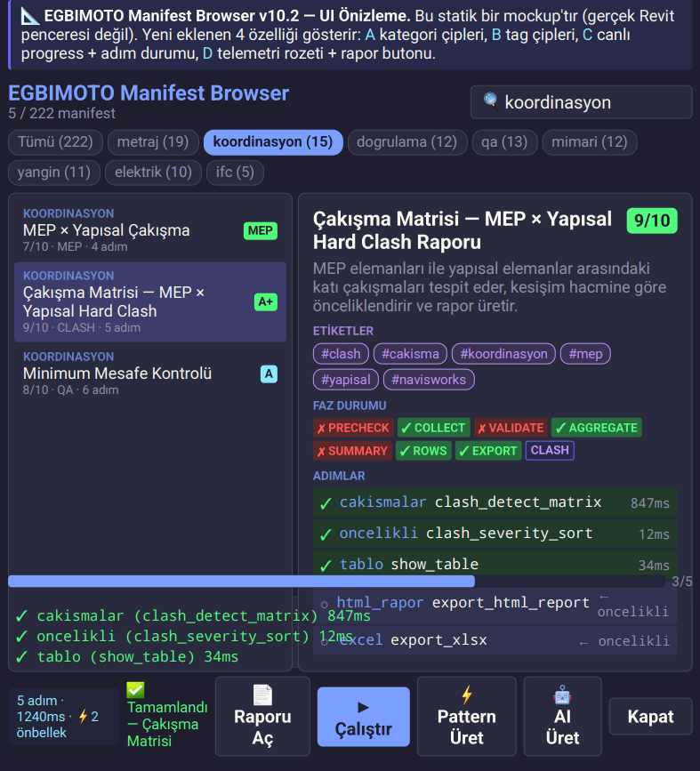Click the ROWS phase badge
The height and width of the screenshot is (771, 700).
coord(423,451)
